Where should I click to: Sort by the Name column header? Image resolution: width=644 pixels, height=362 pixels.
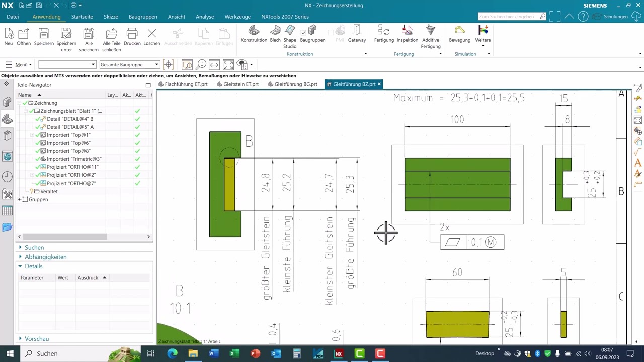[x=25, y=95]
